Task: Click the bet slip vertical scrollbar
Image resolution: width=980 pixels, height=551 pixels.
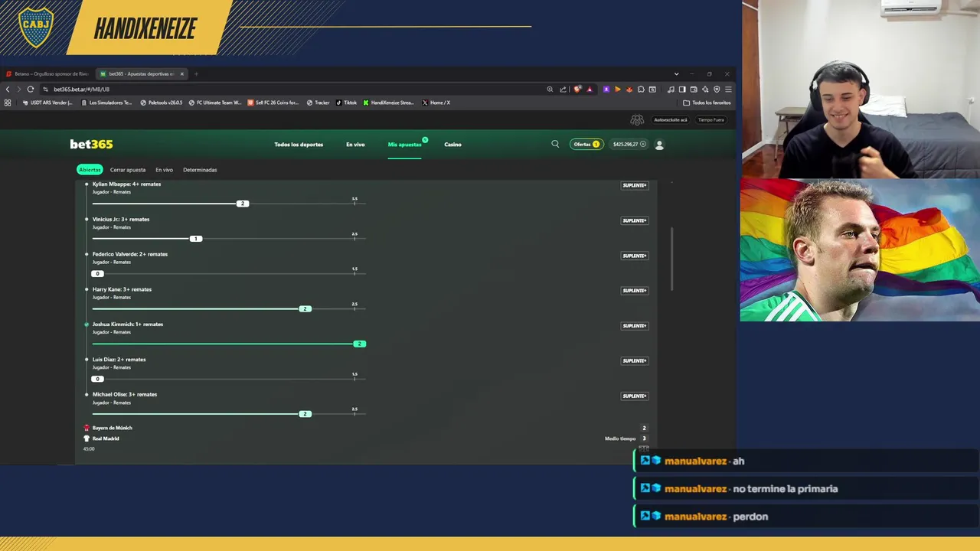Action: point(673,259)
